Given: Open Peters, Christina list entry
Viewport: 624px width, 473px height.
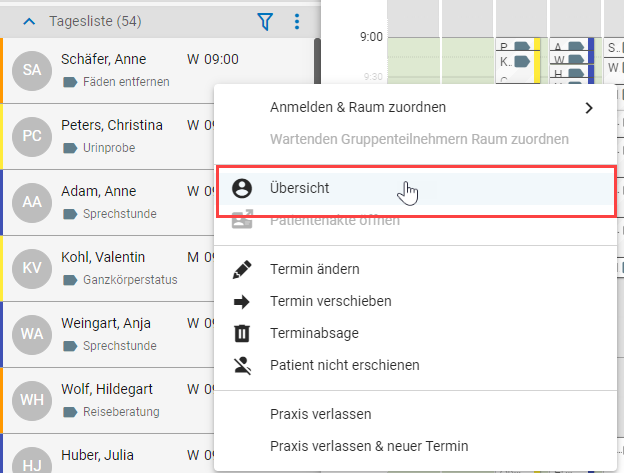Looking at the screenshot, I should pos(108,136).
